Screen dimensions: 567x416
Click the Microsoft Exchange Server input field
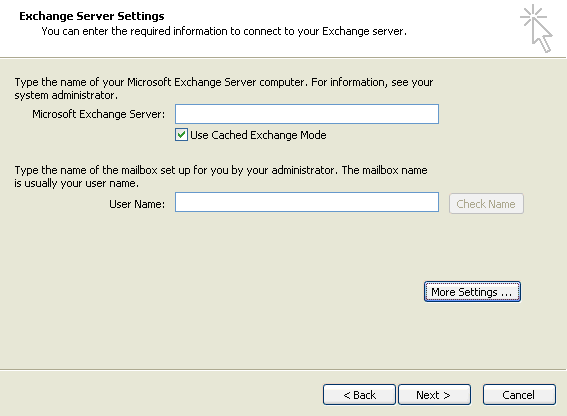[x=307, y=114]
